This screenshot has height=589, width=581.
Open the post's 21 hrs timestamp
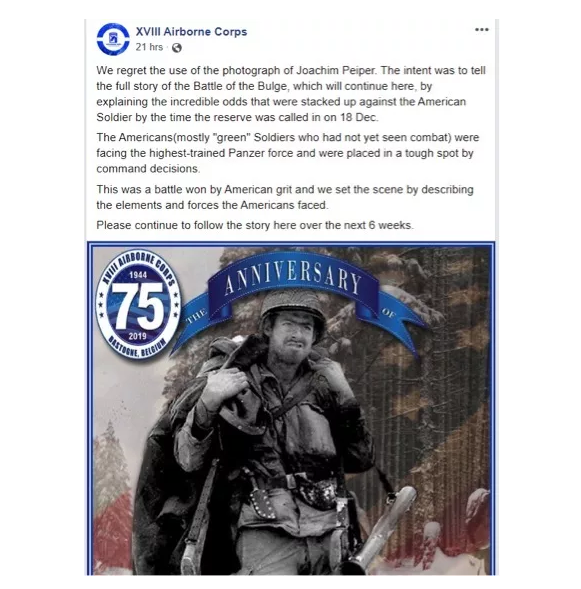149,47
